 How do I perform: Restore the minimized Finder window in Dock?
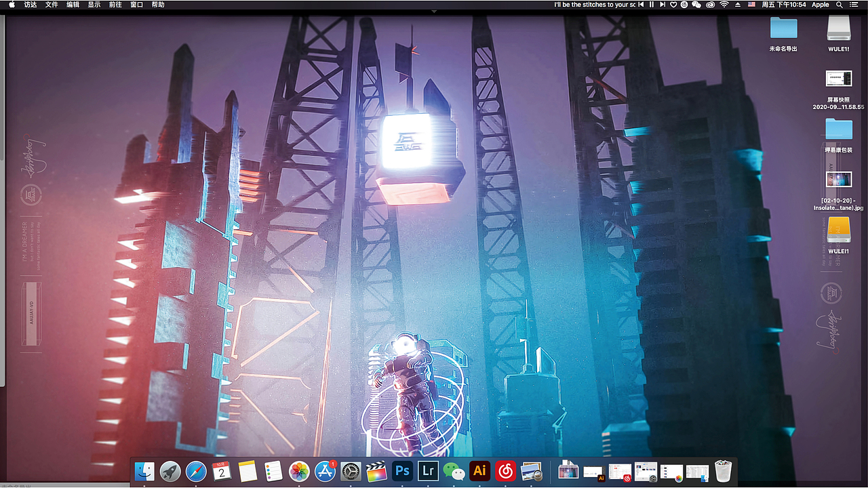pos(697,472)
